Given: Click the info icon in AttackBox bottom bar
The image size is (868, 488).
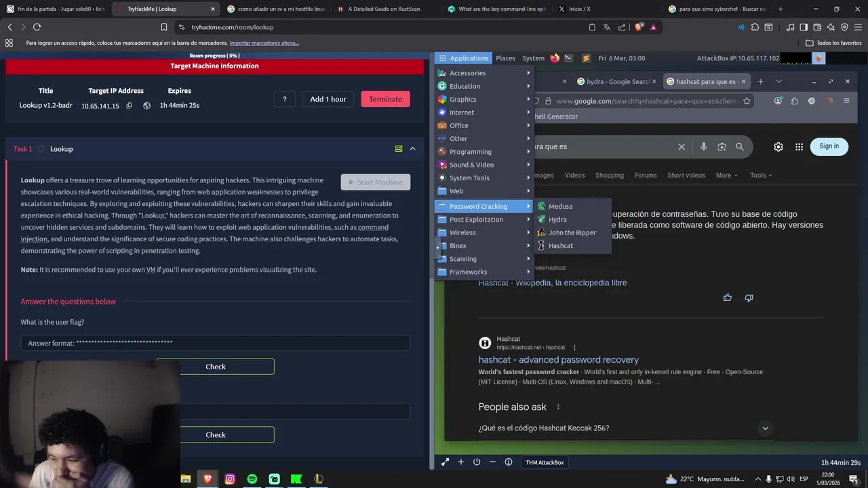Looking at the screenshot, I should [x=509, y=462].
